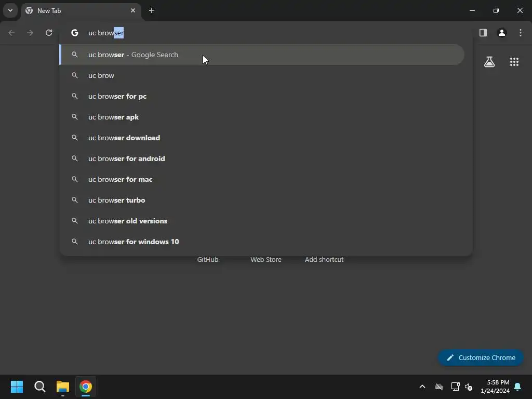Open the GitHub shortcut
532x399 pixels.
(x=208, y=260)
